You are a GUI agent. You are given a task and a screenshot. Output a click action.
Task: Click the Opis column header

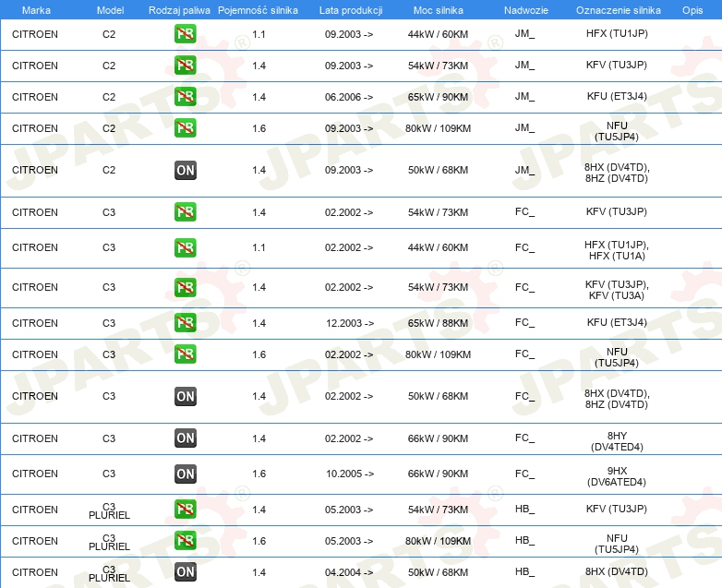[692, 10]
